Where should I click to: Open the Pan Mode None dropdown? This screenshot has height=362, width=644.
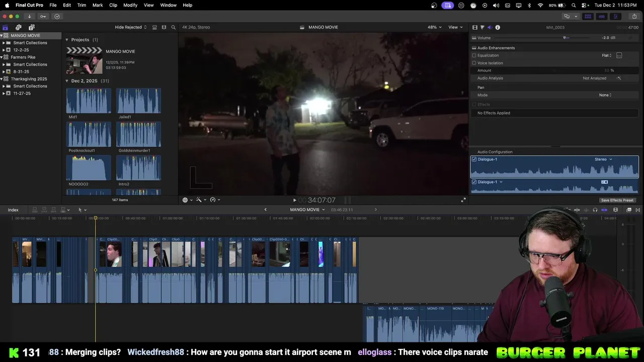(x=605, y=95)
